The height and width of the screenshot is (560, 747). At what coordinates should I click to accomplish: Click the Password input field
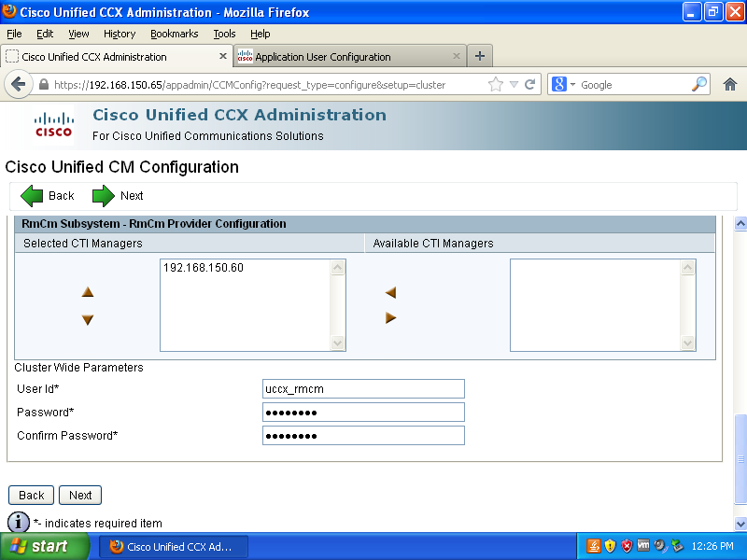pos(363,412)
